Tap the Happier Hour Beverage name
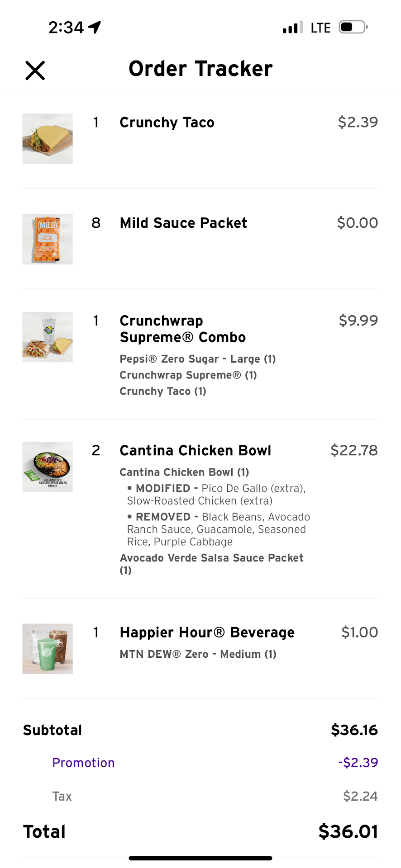This screenshot has width=401, height=868. [x=207, y=632]
